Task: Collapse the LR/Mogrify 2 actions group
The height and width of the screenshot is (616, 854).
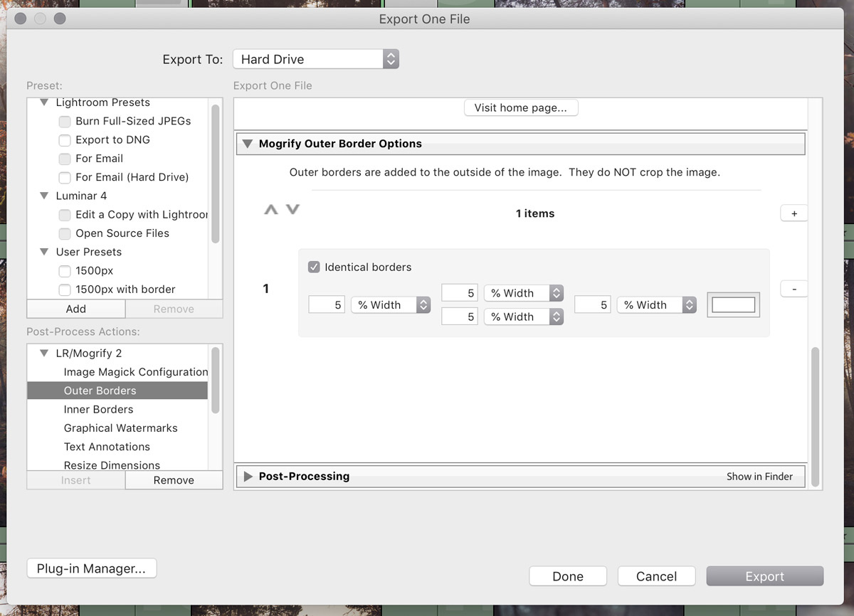Action: [x=46, y=354]
